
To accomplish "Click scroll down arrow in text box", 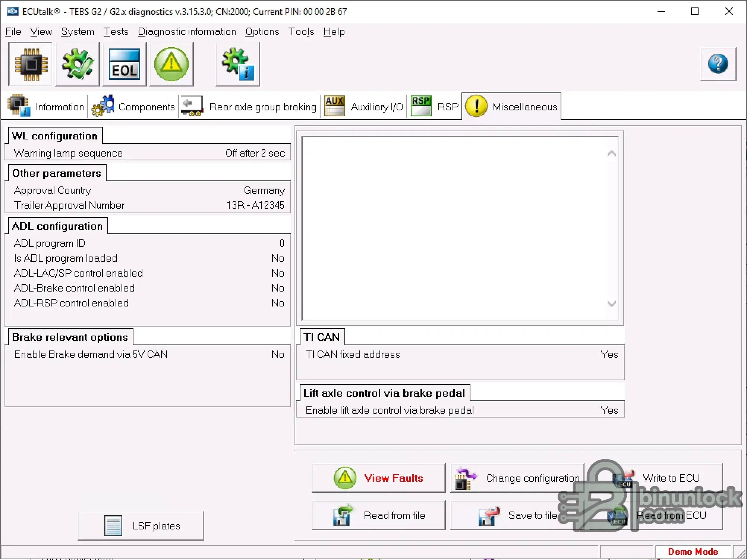I will coord(611,303).
